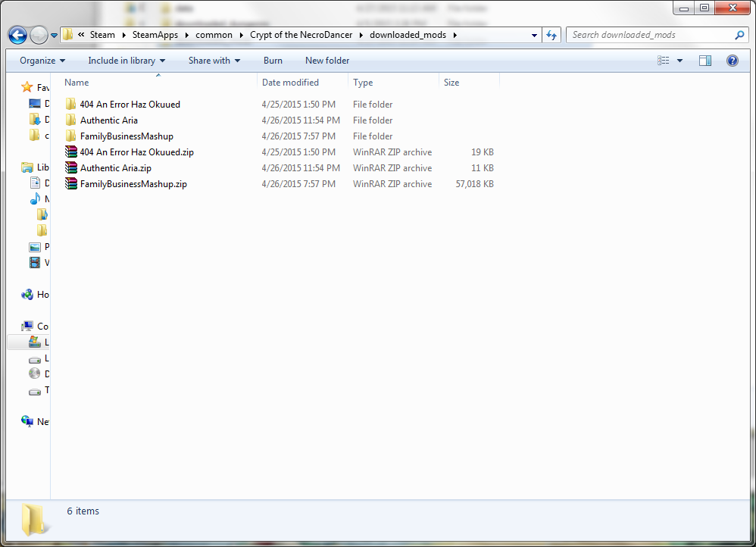This screenshot has width=756, height=547.
Task: Create a New folder
Action: [x=327, y=61]
